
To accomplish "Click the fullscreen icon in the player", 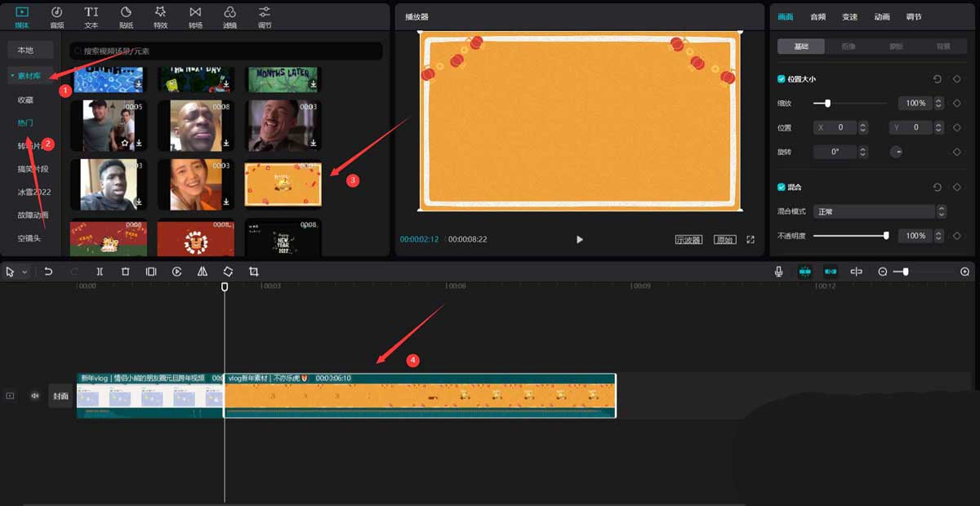I will (x=750, y=240).
